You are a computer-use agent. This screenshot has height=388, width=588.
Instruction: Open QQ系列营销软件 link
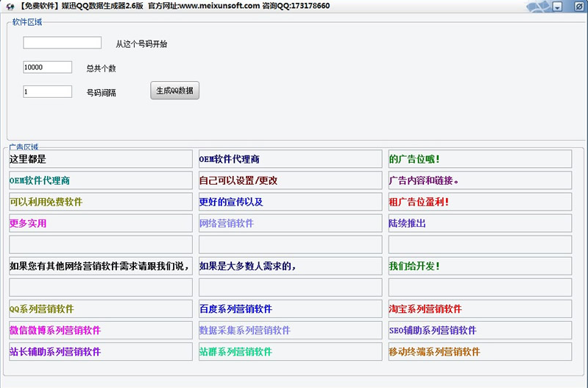click(x=101, y=308)
